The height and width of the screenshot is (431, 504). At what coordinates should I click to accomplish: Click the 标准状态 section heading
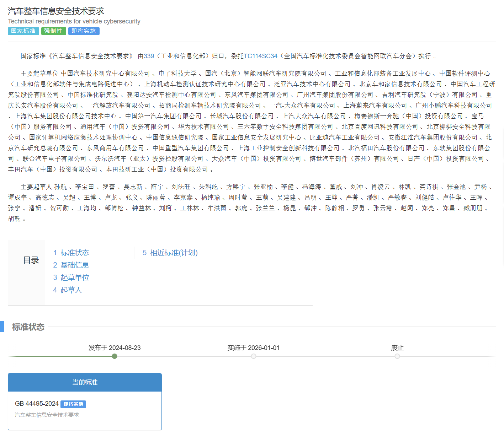28,327
